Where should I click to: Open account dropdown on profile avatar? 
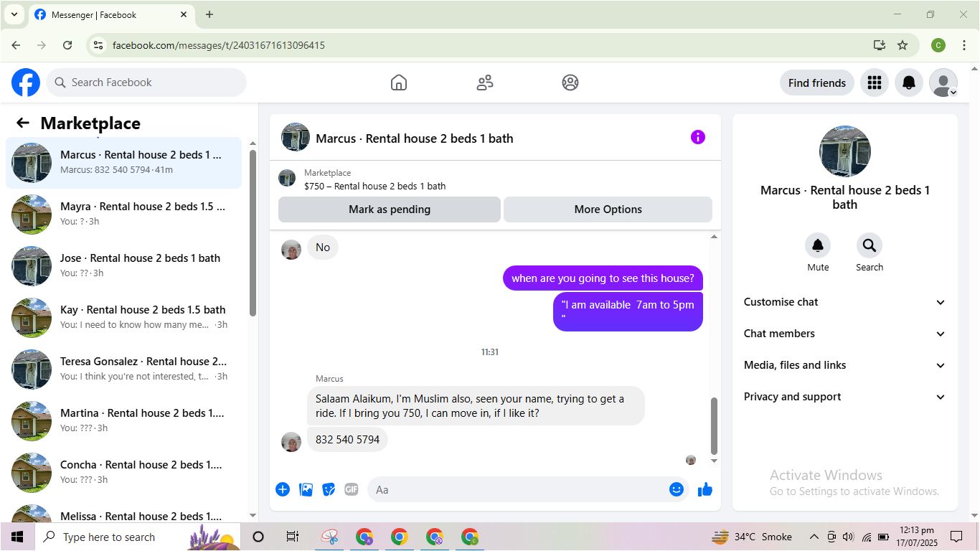tap(943, 83)
